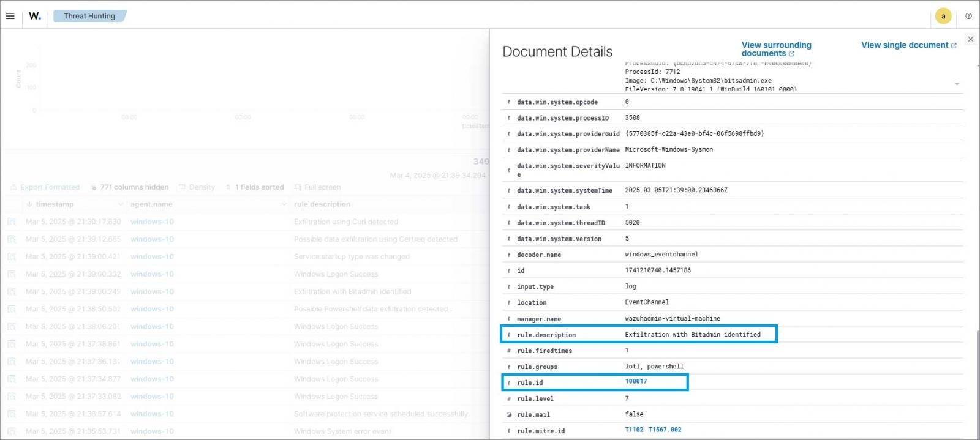Open timestamp column header dropdown
The width and height of the screenshot is (980, 440).
point(120,204)
